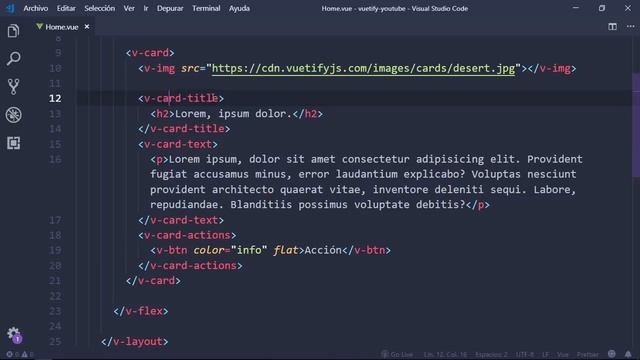
Task: Click the closing v-flex tag
Action: pyautogui.click(x=140, y=311)
